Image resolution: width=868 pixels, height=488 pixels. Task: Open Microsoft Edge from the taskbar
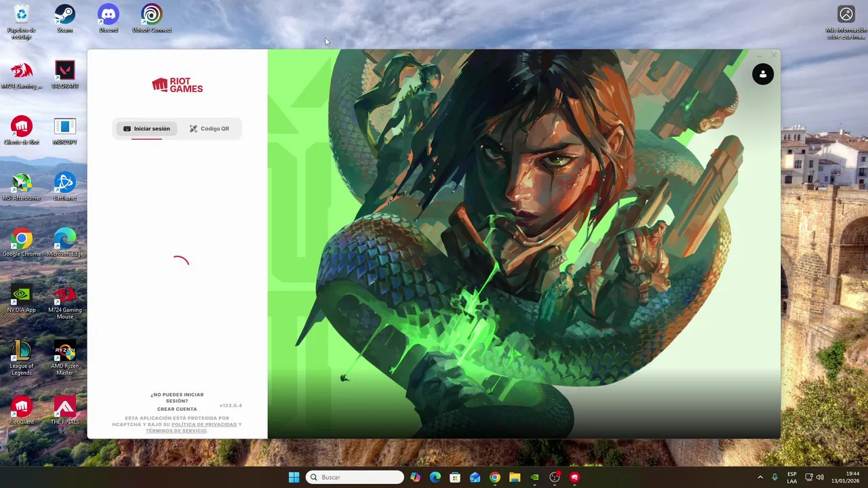coord(435,477)
